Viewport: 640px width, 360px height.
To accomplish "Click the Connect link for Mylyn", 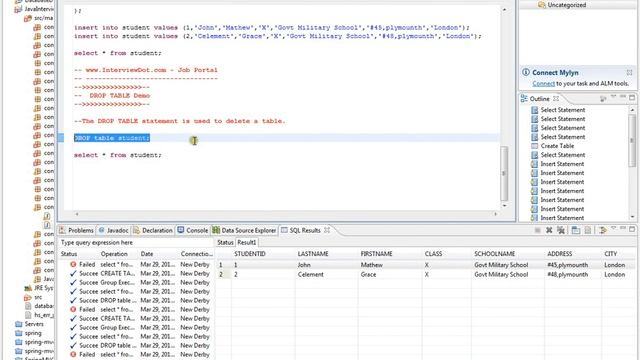I will 543,83.
